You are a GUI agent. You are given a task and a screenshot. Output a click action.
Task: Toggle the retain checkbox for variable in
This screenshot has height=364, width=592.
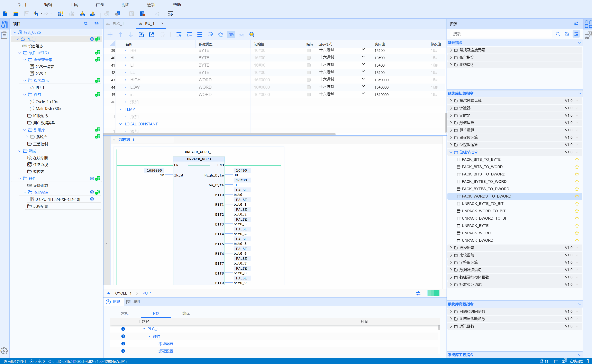[309, 95]
